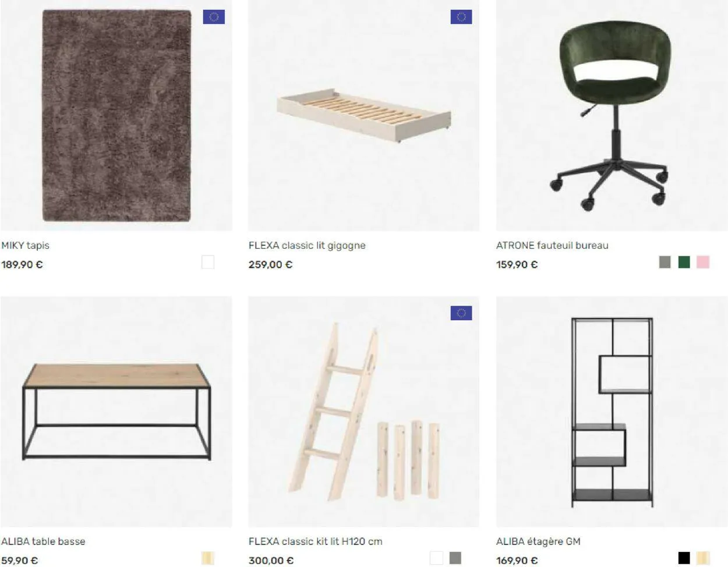
Task: Open ALIBA table basse link
Action: (x=43, y=541)
